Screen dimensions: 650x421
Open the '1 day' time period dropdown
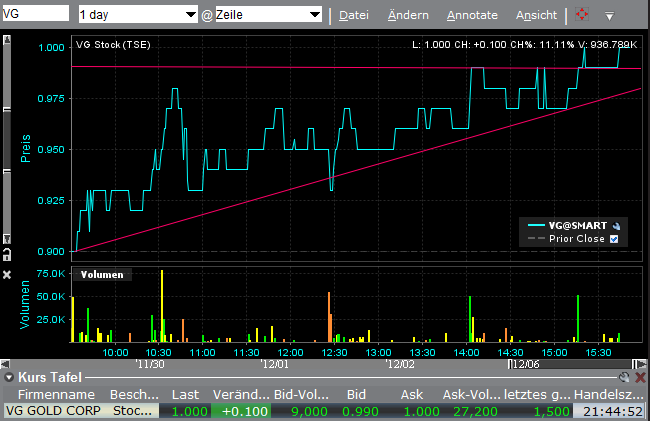coord(137,15)
